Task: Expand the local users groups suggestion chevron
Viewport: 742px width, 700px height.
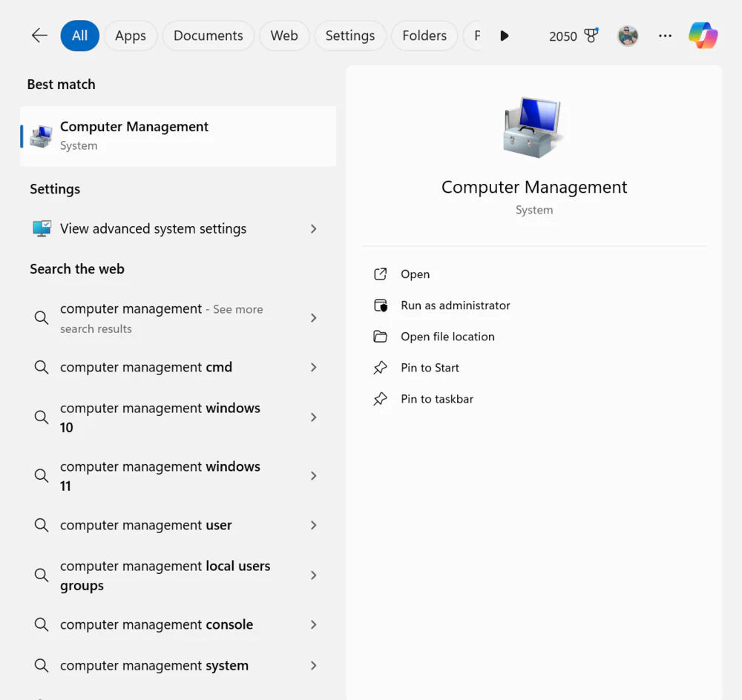Action: click(313, 575)
